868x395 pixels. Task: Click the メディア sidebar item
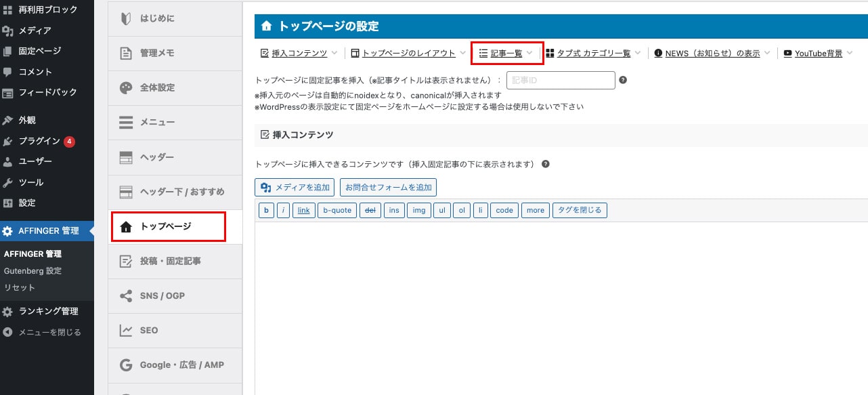(35, 30)
